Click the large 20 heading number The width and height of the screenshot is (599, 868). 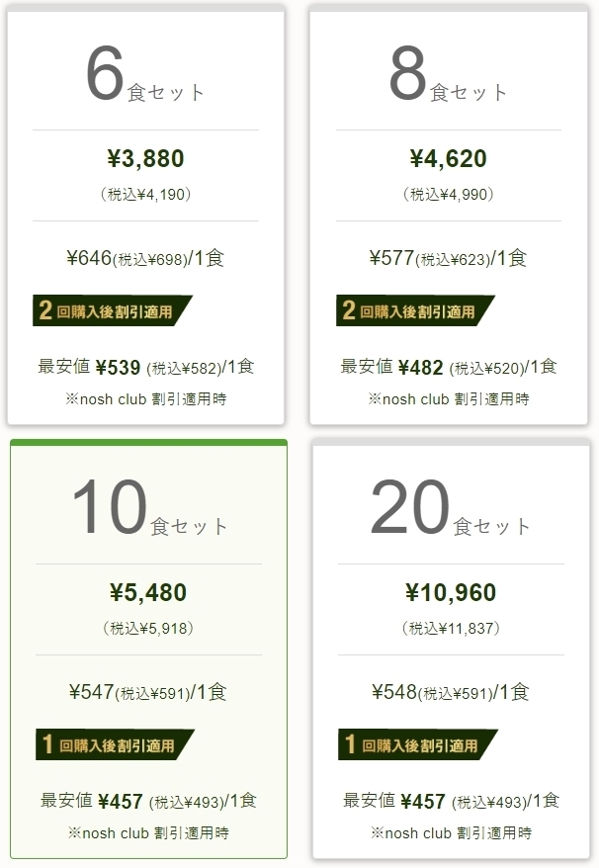coord(409,506)
